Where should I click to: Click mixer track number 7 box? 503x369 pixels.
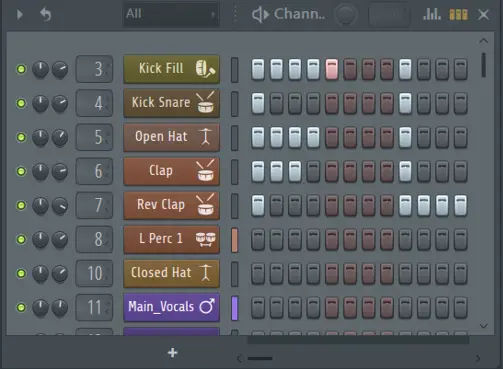tap(94, 205)
